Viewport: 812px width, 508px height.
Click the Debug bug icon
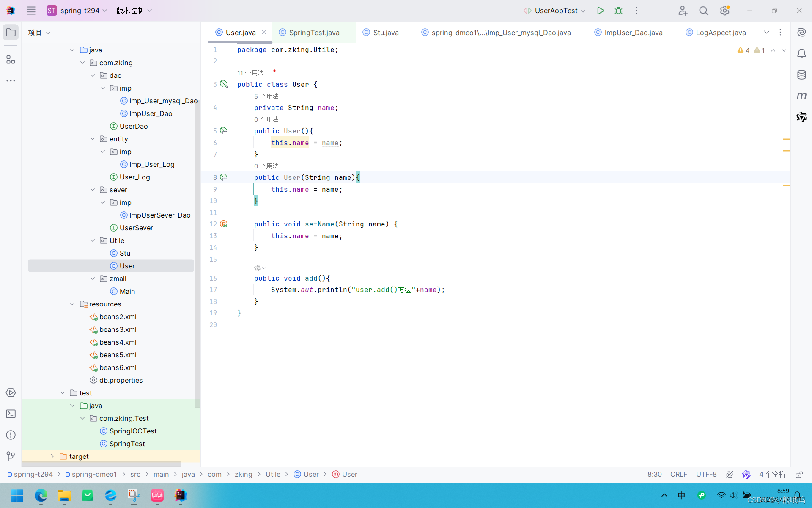point(618,11)
